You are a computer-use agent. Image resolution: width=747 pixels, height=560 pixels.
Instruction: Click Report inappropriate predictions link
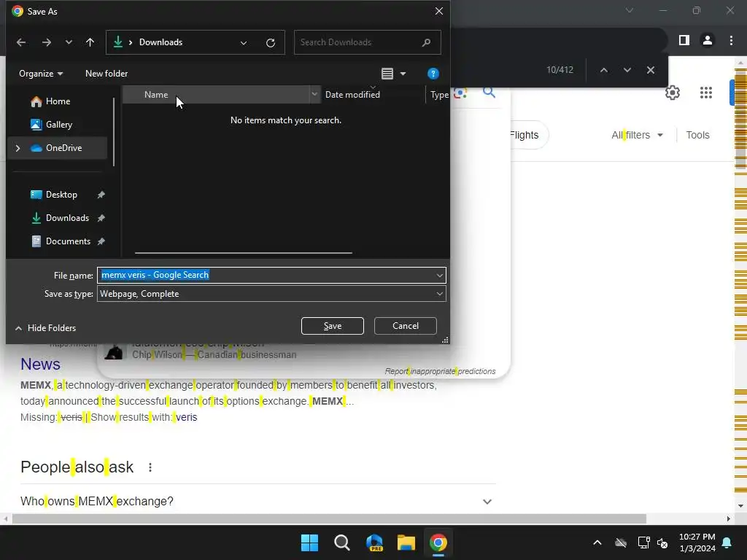(440, 371)
